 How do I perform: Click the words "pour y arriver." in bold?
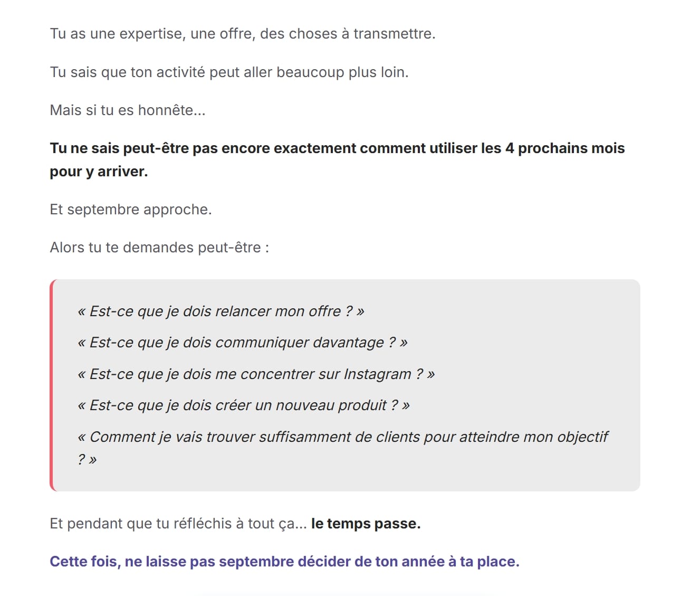[99, 172]
